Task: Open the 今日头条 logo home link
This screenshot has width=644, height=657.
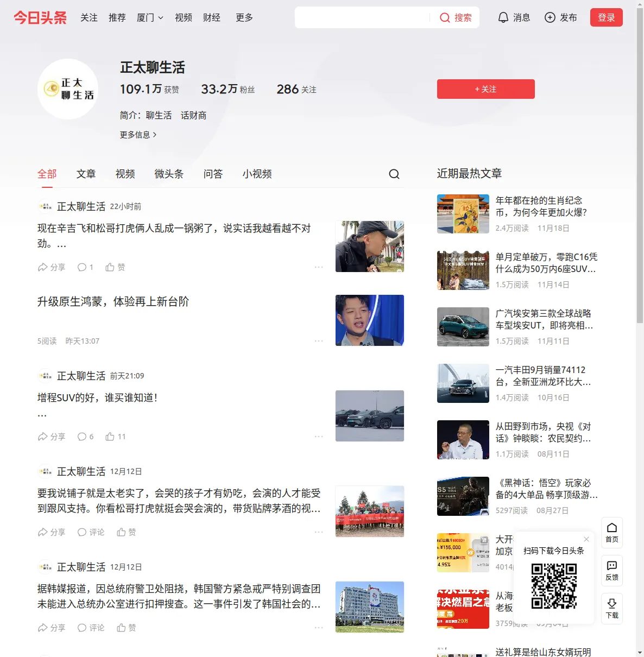Action: (x=40, y=17)
